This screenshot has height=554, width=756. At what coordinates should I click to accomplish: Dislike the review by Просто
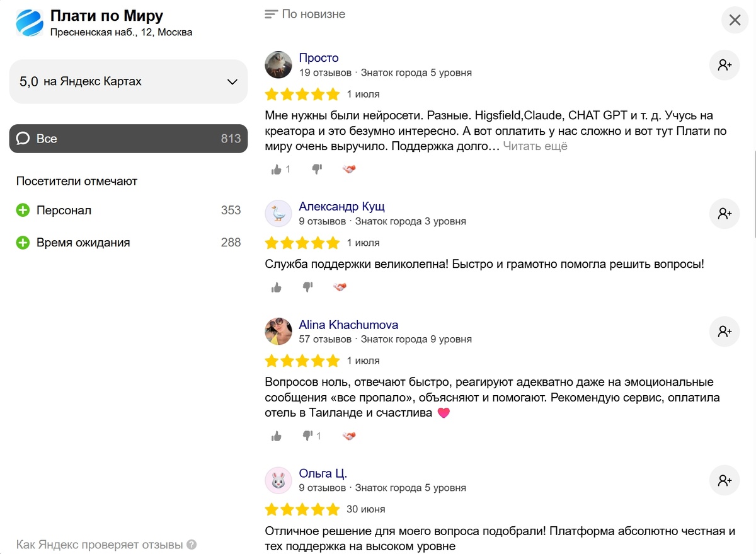click(x=317, y=169)
